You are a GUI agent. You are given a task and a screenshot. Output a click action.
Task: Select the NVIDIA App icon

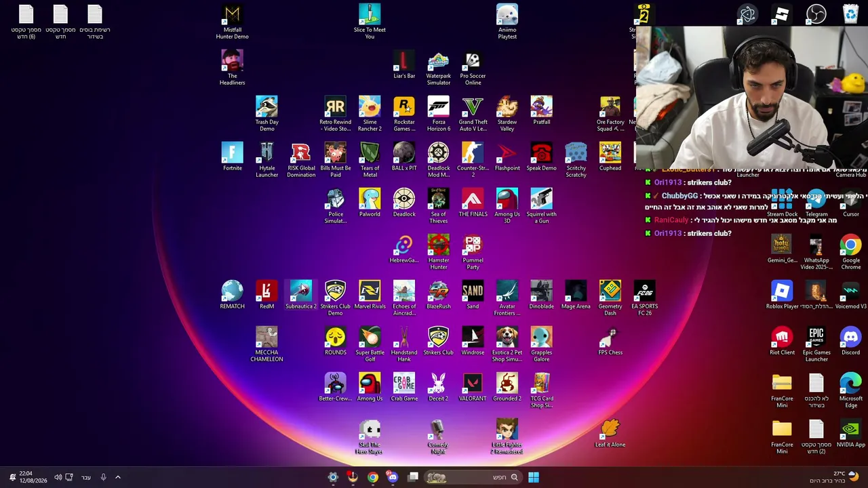tap(850, 429)
